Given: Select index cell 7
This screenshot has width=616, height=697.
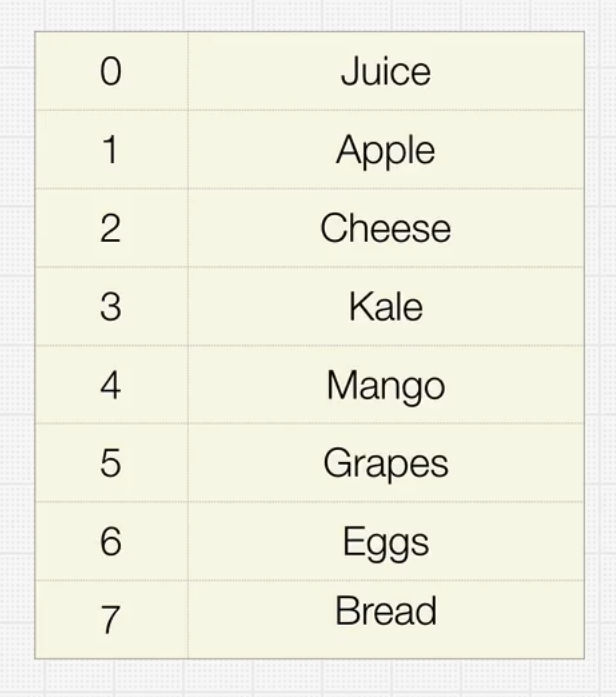Looking at the screenshot, I should coord(111,619).
